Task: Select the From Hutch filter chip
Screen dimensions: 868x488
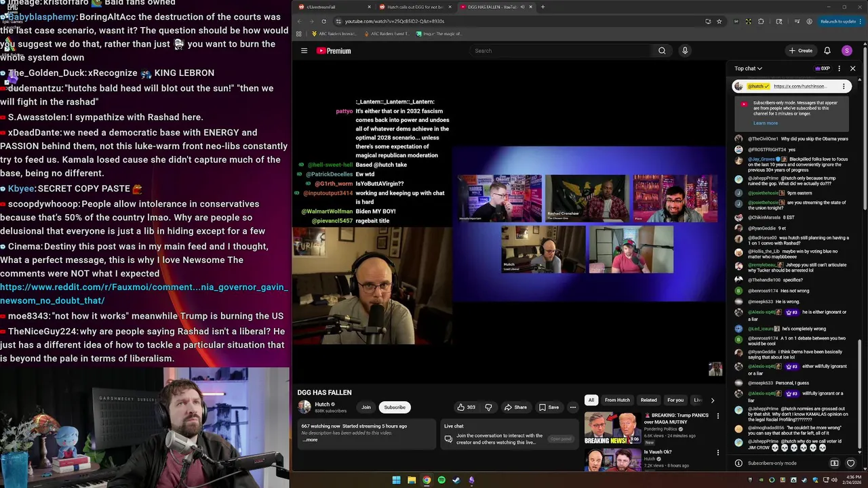Action: (x=617, y=400)
